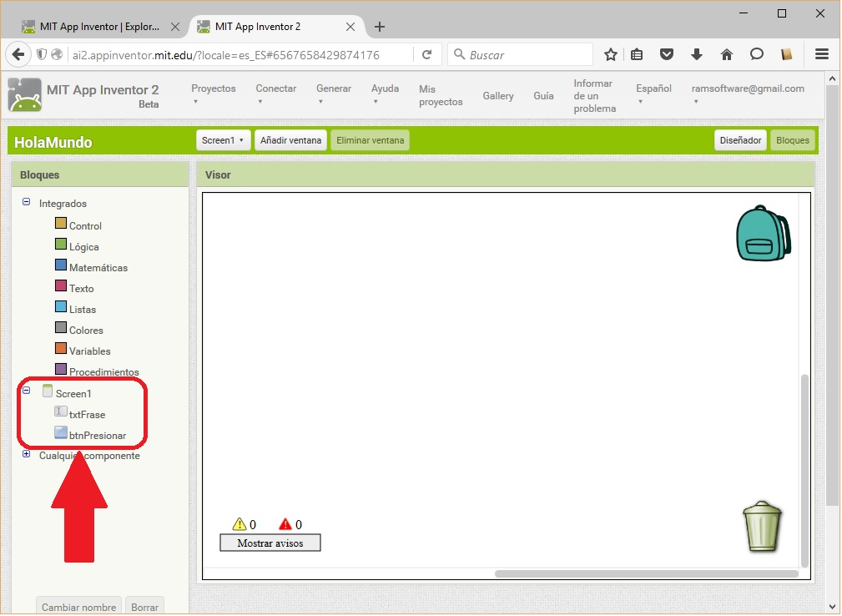Collapse the Screen1 tree node

[27, 390]
